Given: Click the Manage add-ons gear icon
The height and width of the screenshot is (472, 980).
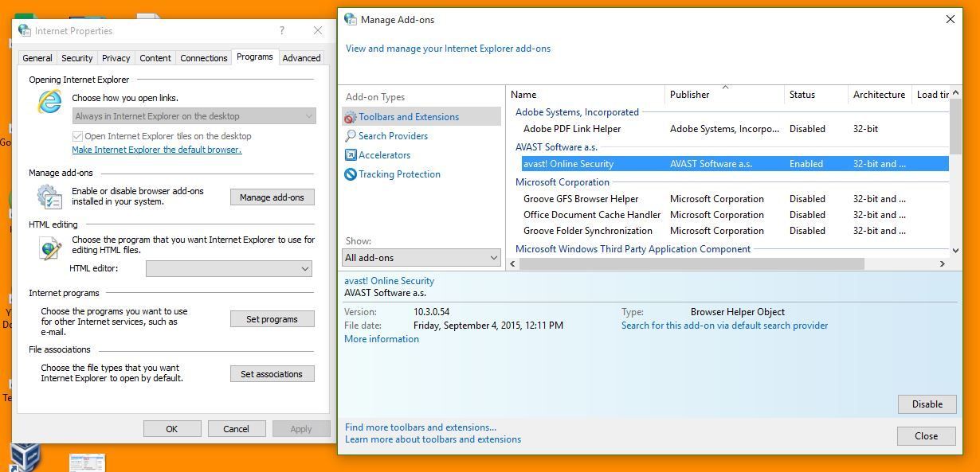Looking at the screenshot, I should [49, 197].
